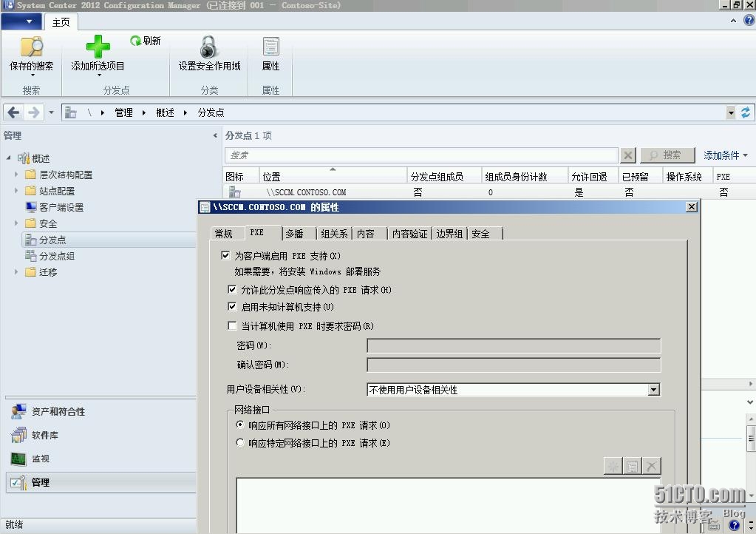
Task: Select the 主页 ribbon tab
Action: [61, 22]
